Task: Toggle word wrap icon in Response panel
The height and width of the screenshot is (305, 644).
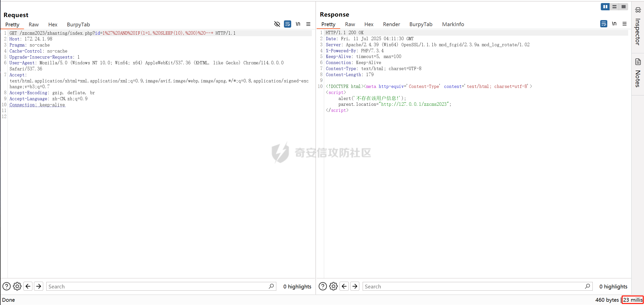Action: pos(604,24)
